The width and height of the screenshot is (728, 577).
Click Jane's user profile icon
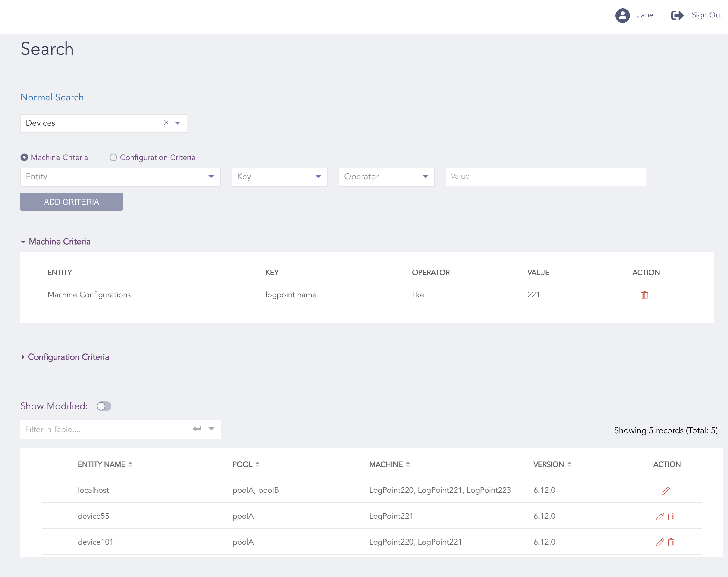(x=622, y=15)
